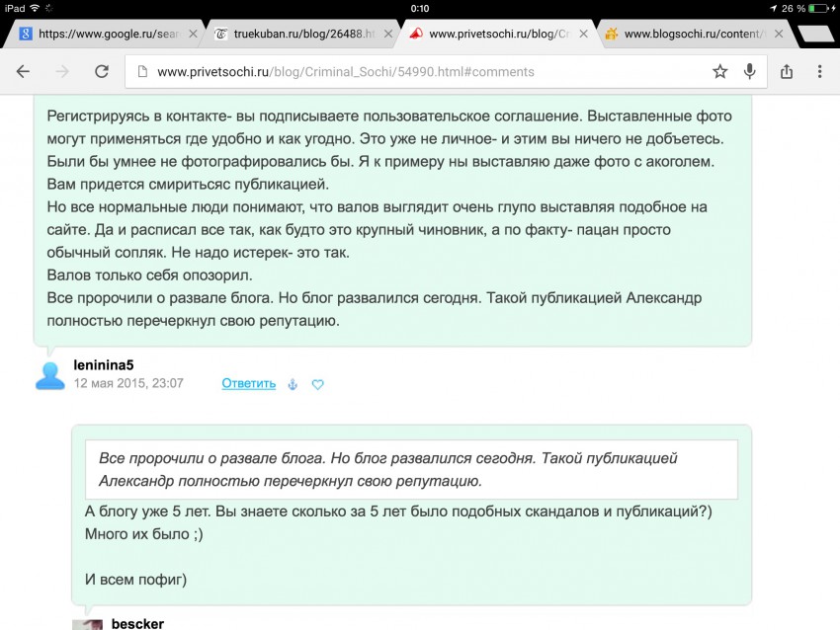The image size is (840, 630).
Task: Open the bescker username profile link
Action: pyautogui.click(x=137, y=623)
